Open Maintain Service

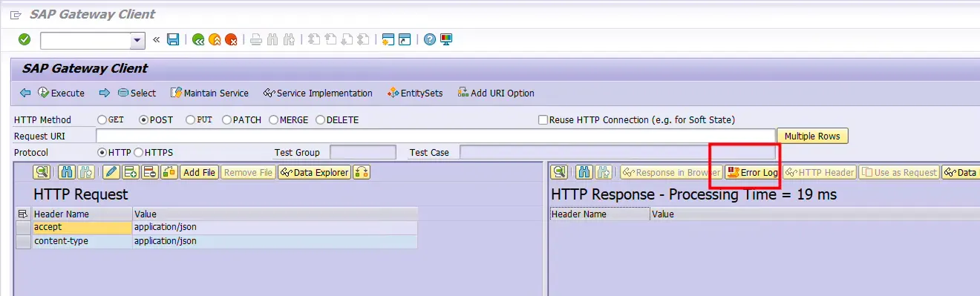(209, 93)
